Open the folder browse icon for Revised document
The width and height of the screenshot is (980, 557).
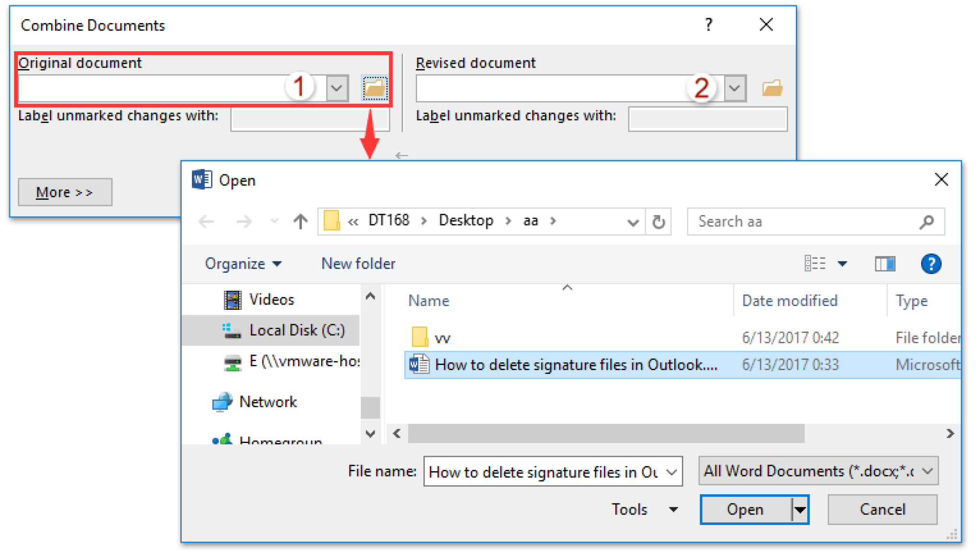pyautogui.click(x=771, y=88)
